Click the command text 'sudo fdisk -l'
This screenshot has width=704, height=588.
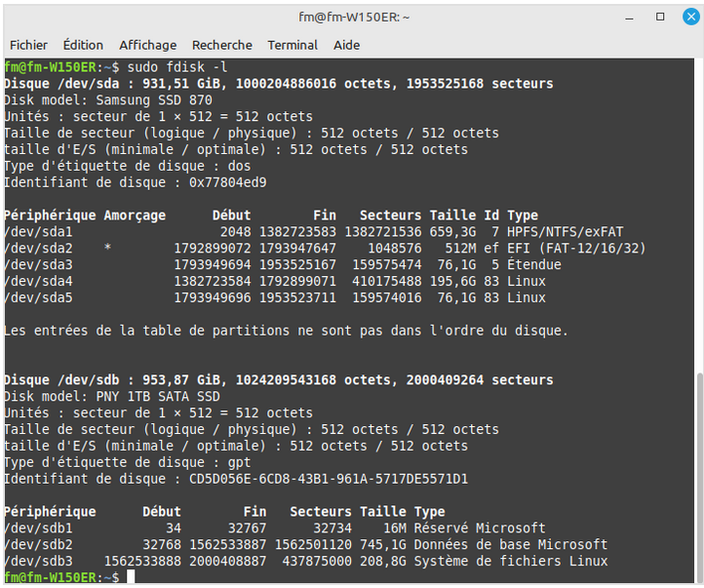[177, 67]
